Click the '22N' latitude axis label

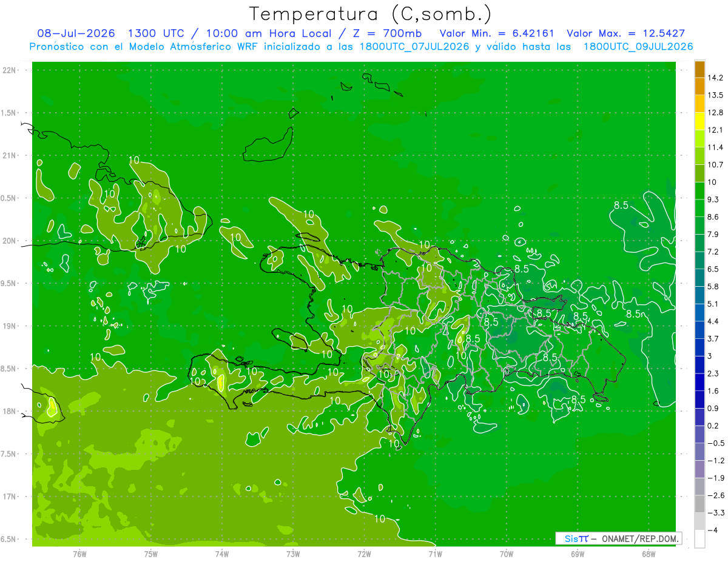[x=9, y=70]
